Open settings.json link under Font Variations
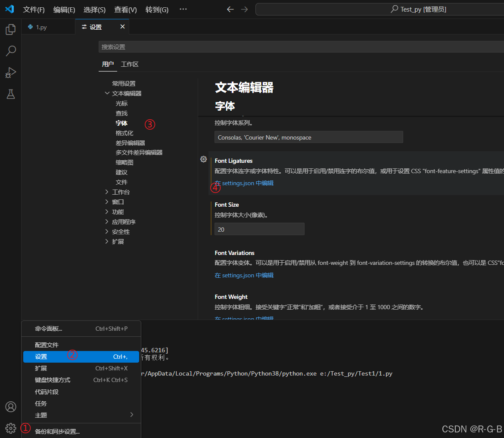 pos(244,275)
